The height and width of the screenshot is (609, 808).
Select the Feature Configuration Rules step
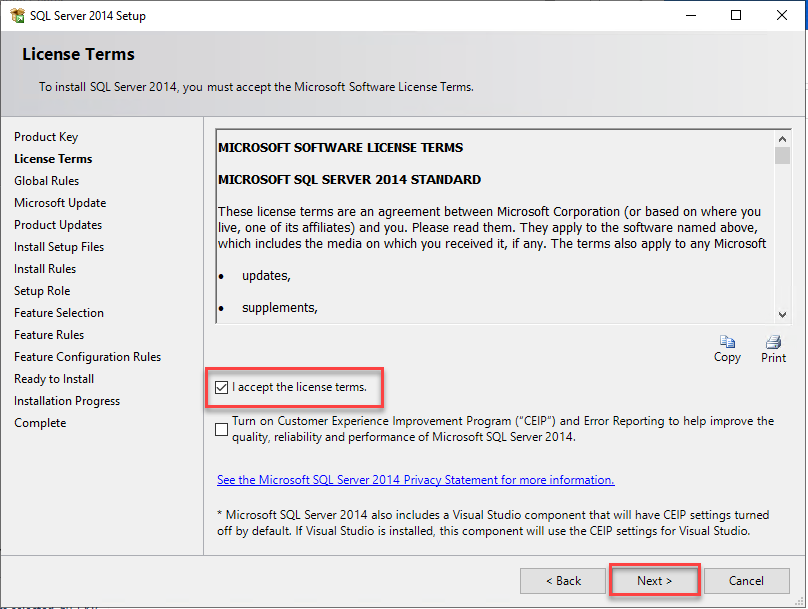87,357
